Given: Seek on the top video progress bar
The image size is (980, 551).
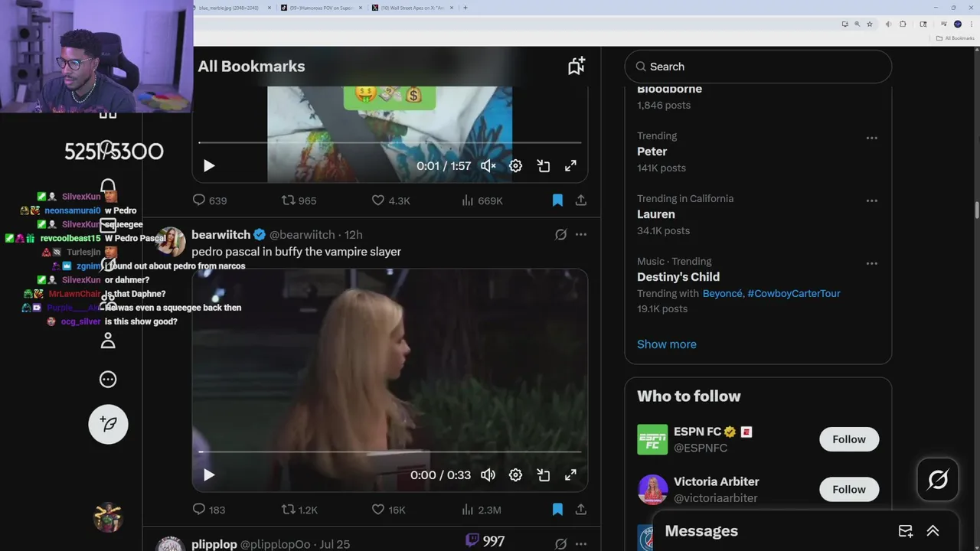Looking at the screenshot, I should pyautogui.click(x=390, y=142).
